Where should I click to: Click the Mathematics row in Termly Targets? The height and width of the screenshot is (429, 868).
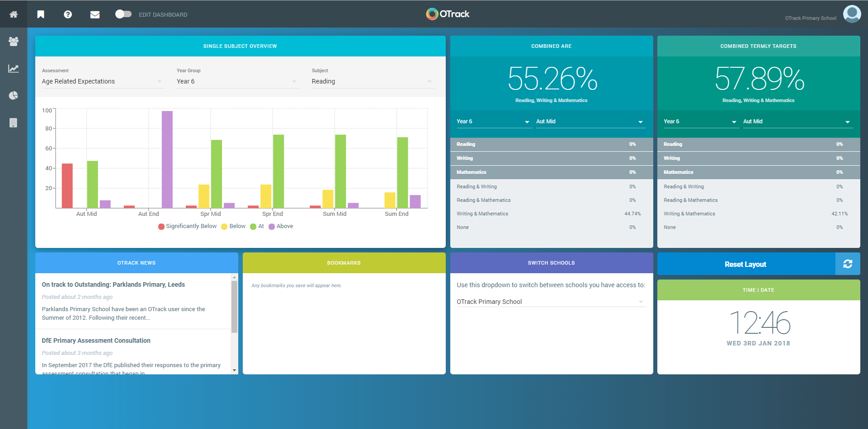tap(759, 172)
